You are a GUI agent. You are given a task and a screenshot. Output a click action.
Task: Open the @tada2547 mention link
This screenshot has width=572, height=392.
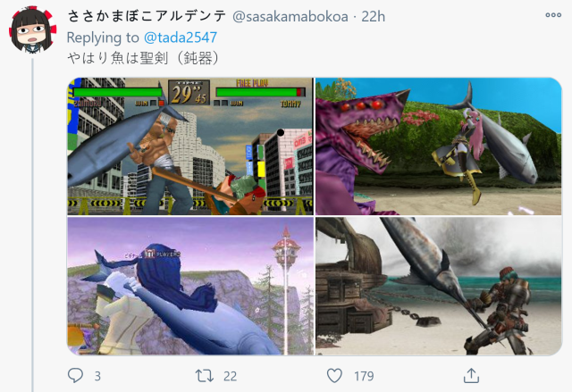(181, 38)
